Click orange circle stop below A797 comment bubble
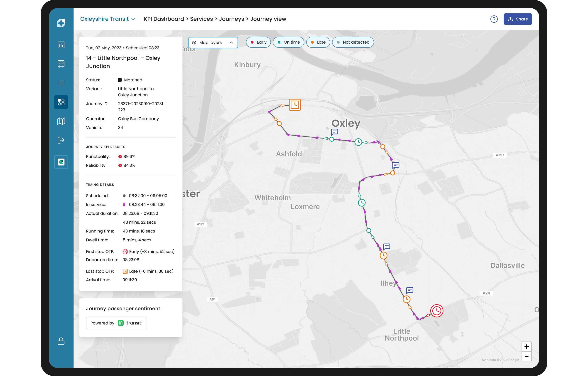Image resolution: width=588 pixels, height=376 pixels. tap(392, 173)
